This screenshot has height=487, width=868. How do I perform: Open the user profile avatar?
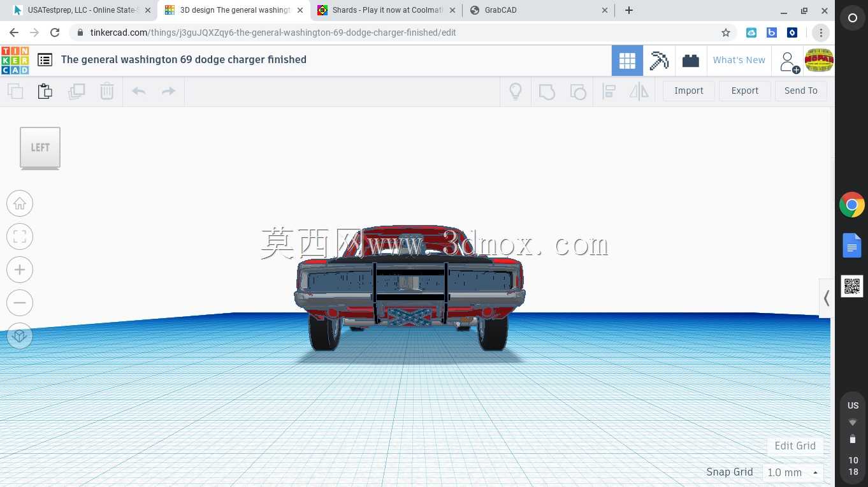pyautogui.click(x=819, y=61)
